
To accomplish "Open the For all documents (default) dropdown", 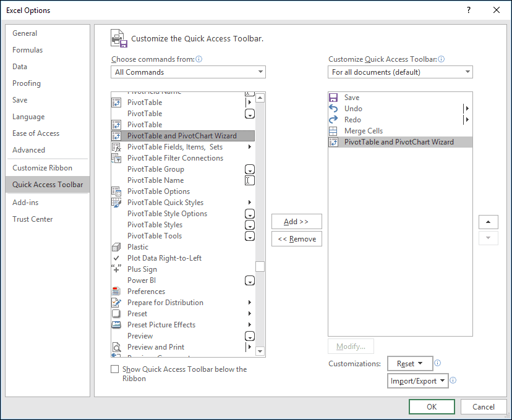I will 400,72.
